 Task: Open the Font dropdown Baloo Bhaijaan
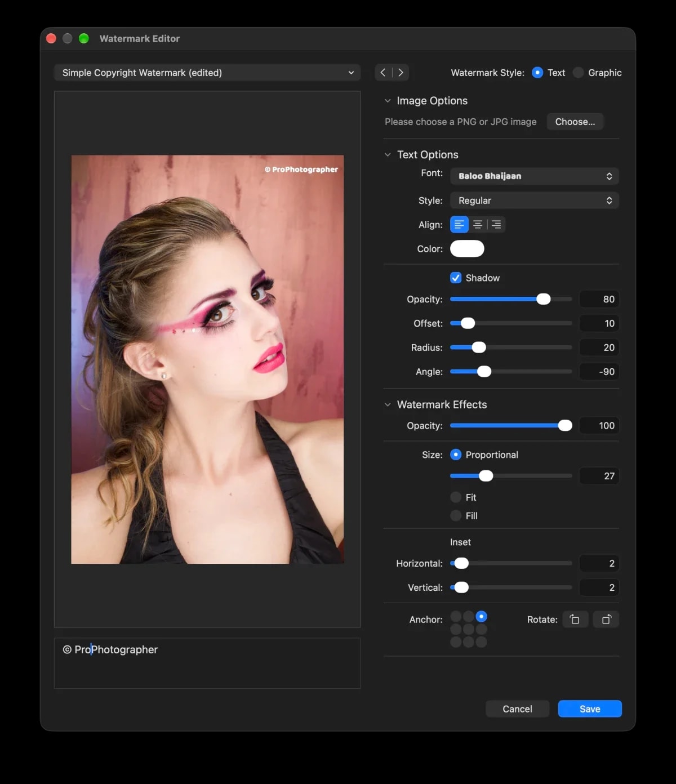[535, 176]
